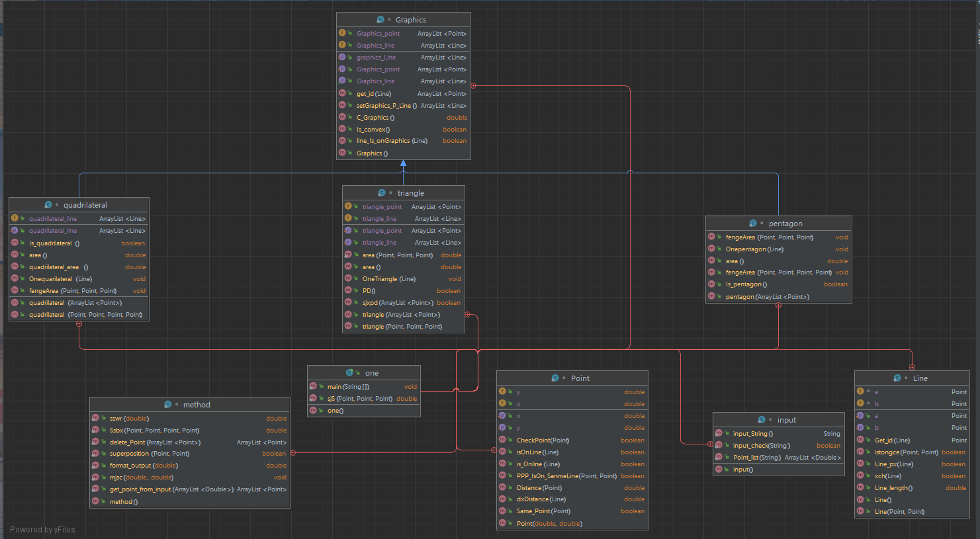980x539 pixels.
Task: Select Ssbx(Point, Point, Point, Point) method
Action: pos(154,431)
